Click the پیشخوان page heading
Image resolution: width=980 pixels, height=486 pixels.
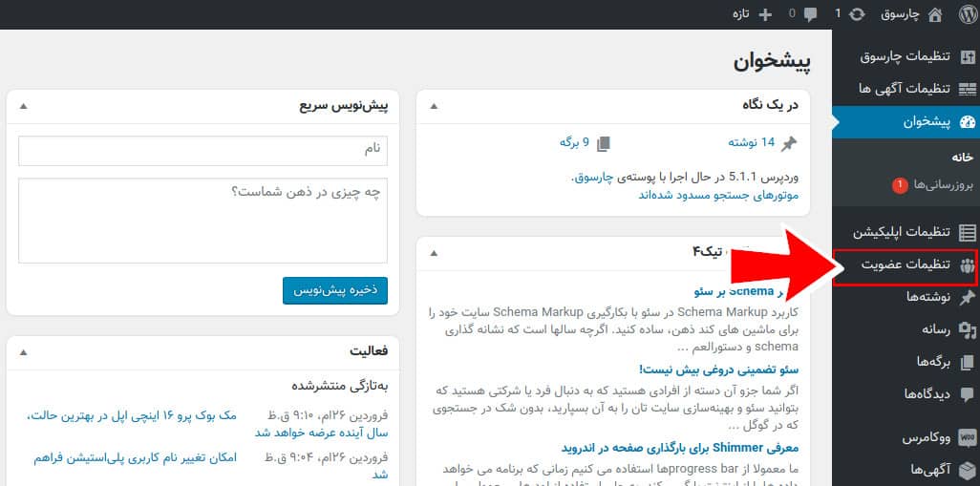click(773, 62)
